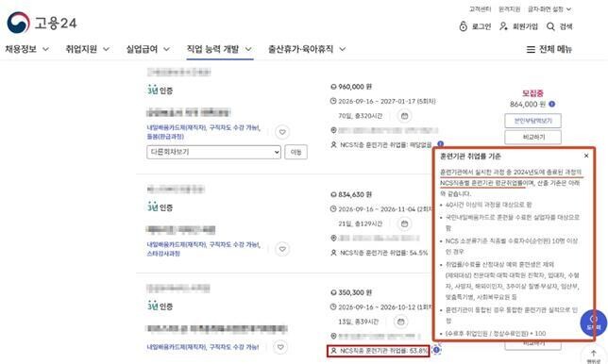The width and height of the screenshot is (608, 364).
Task: Open 회원가입 sign-up
Action: pos(518,26)
